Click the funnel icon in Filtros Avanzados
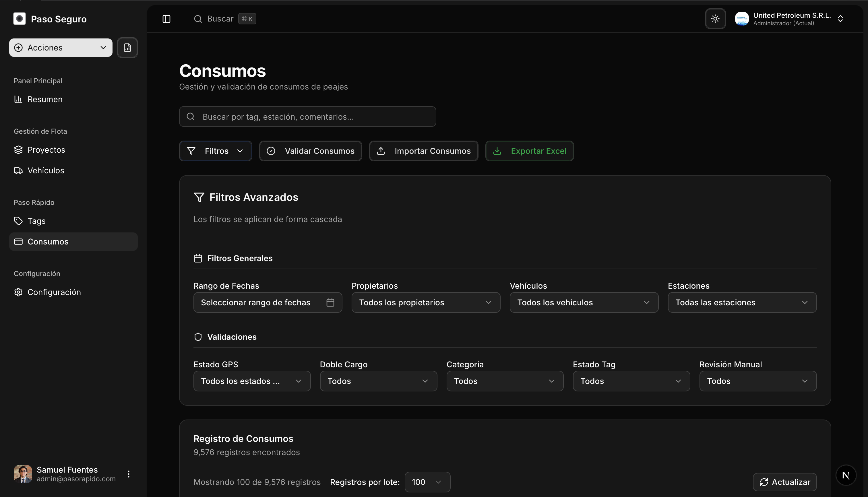The height and width of the screenshot is (497, 868). (x=199, y=197)
